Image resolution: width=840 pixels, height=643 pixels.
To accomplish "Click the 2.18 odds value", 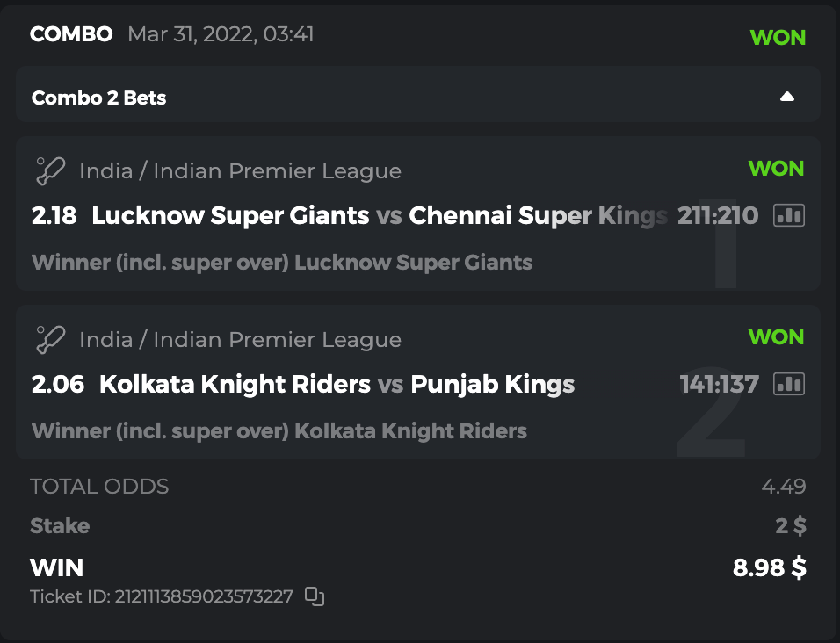I will coord(54,215).
